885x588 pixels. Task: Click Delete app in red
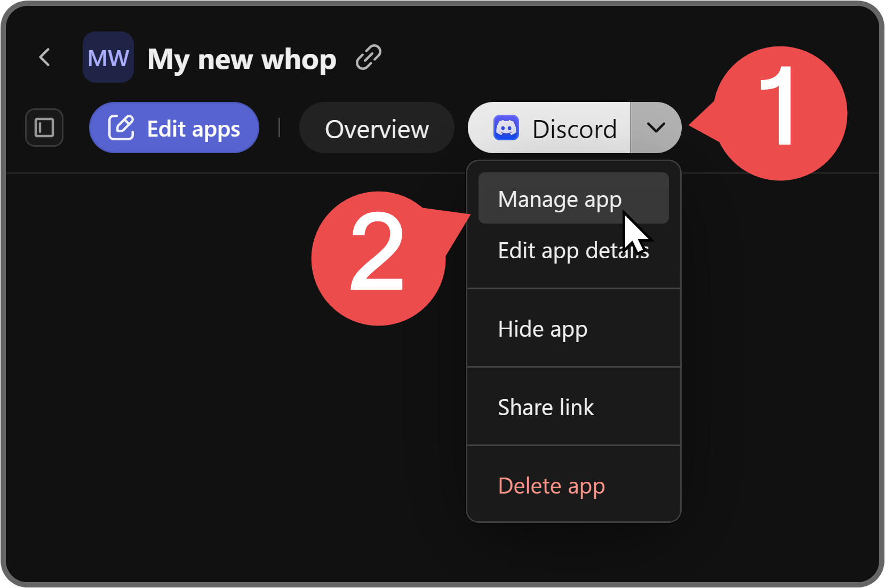(x=551, y=486)
